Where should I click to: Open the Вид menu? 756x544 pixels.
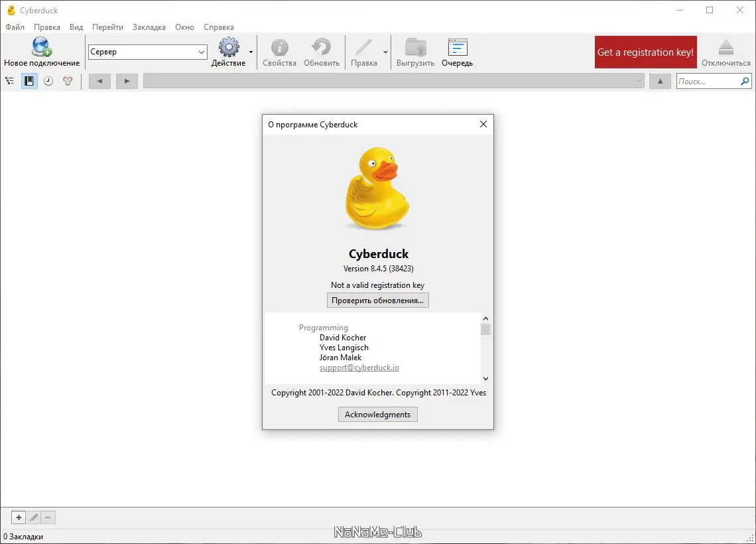coord(76,27)
